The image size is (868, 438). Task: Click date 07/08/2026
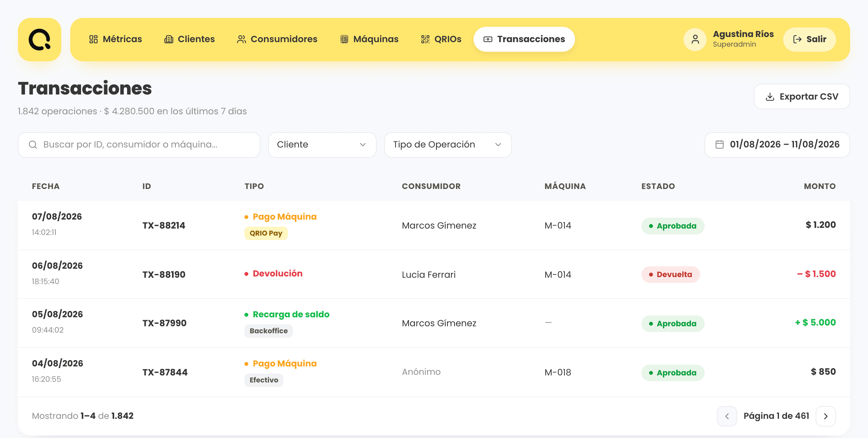pyautogui.click(x=56, y=217)
